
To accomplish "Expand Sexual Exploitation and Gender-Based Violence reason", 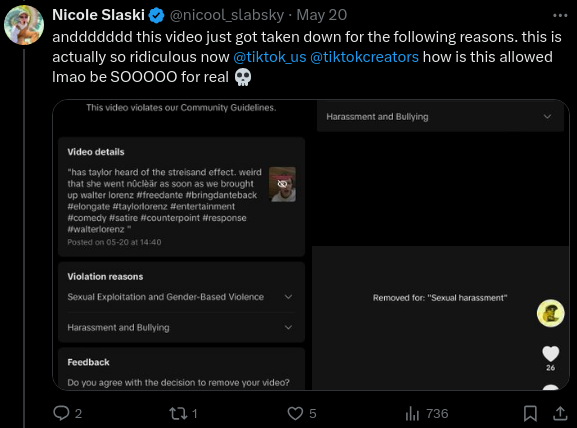I will (288, 297).
